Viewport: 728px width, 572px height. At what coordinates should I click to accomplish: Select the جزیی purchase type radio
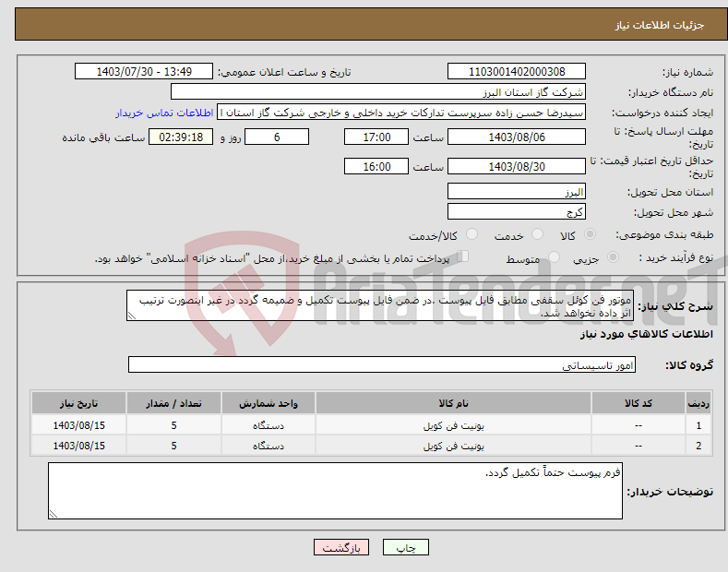[613, 257]
